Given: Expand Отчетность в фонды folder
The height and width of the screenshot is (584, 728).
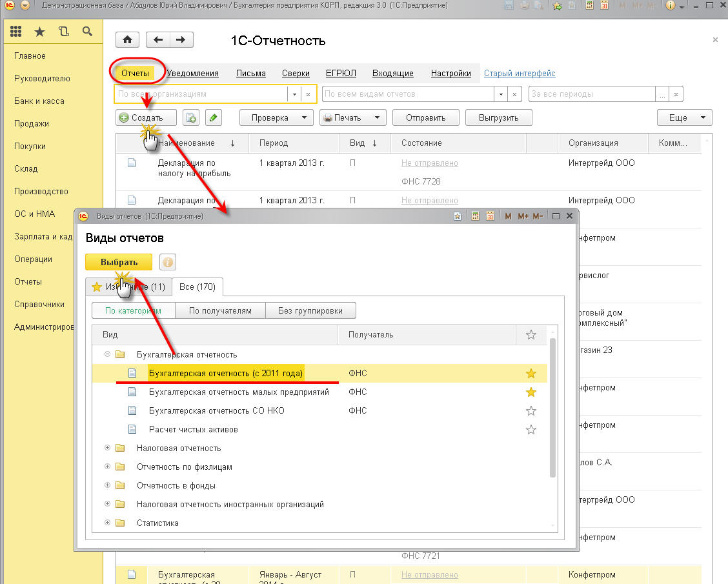Looking at the screenshot, I should pyautogui.click(x=107, y=485).
